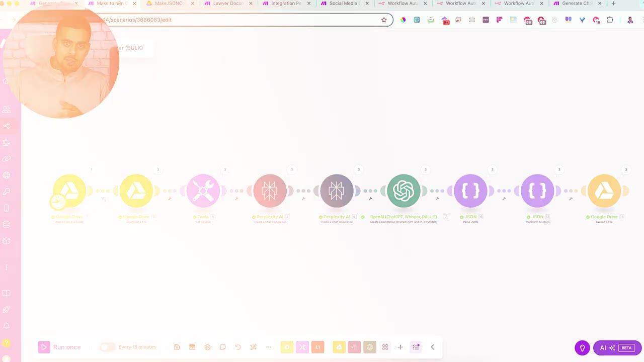Switch to the MakeJSONCo browser tab
Screen dimensions: 644x362
(x=169, y=4)
